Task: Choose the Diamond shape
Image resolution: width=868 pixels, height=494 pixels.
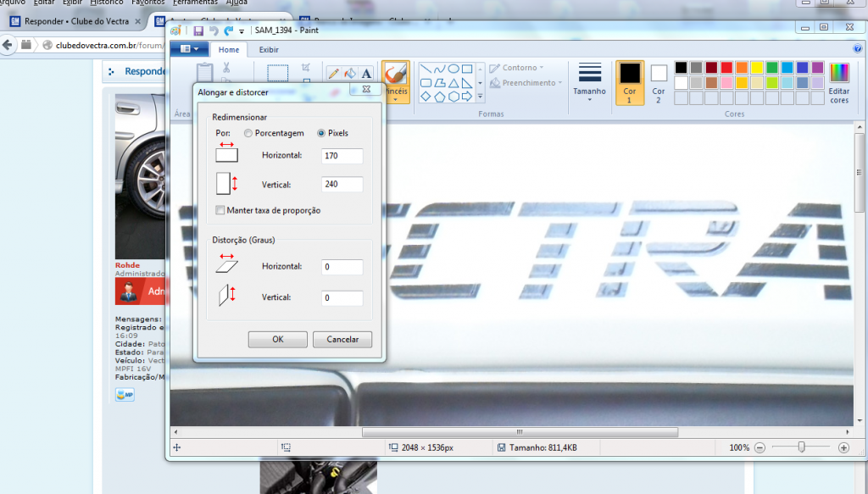Action: 426,97
